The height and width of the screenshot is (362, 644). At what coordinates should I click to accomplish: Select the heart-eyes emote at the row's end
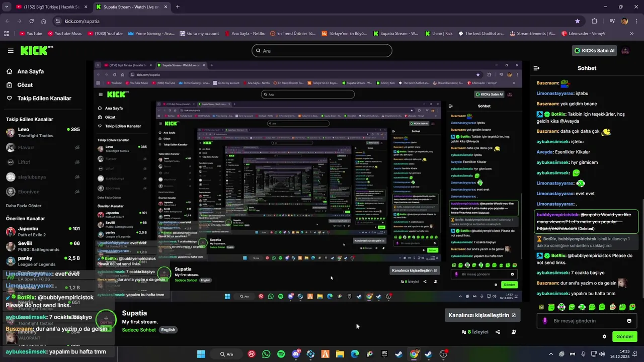pyautogui.click(x=632, y=307)
